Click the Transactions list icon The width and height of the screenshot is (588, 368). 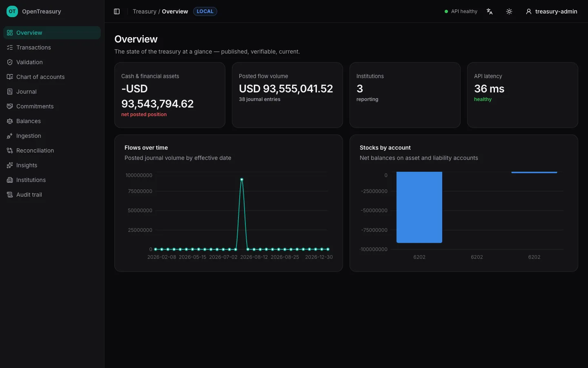(10, 47)
